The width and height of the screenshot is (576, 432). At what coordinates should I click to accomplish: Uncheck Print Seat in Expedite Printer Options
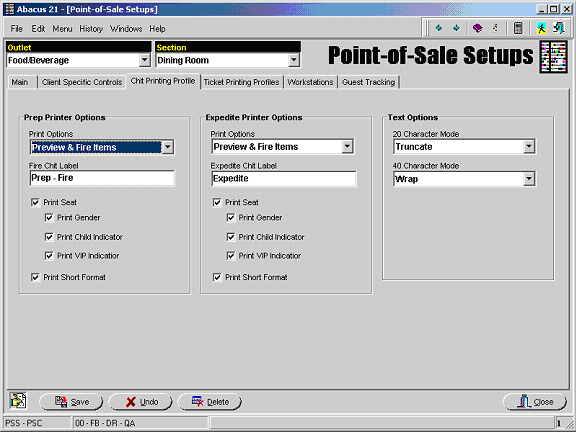[217, 202]
